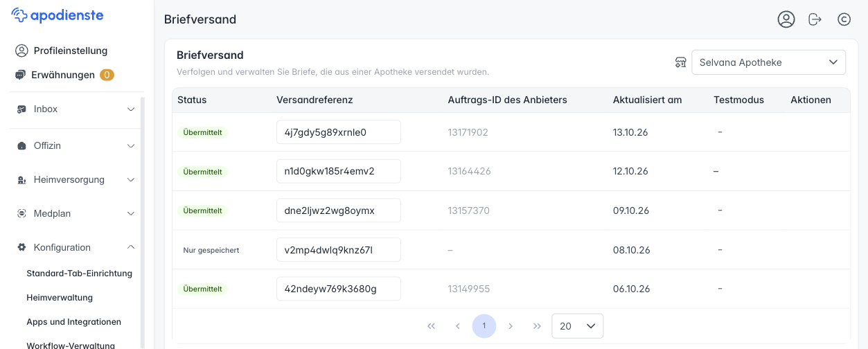Image resolution: width=868 pixels, height=349 pixels.
Task: Expand the Inbox menu chevron
Action: click(x=131, y=109)
